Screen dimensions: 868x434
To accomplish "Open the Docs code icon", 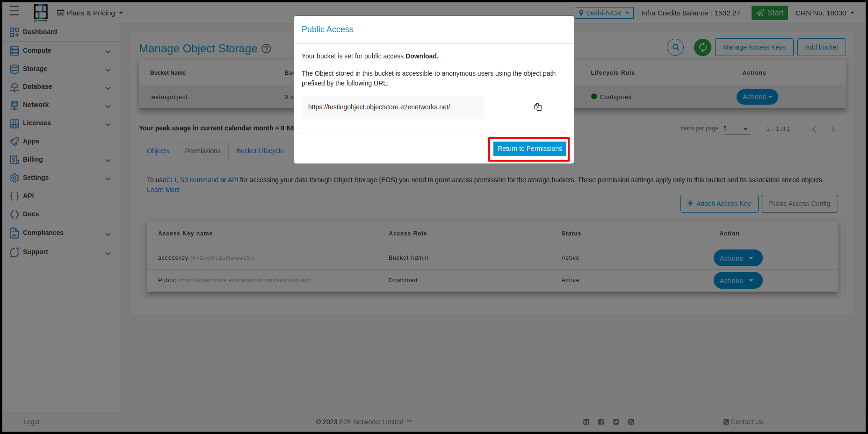I will click(x=14, y=214).
